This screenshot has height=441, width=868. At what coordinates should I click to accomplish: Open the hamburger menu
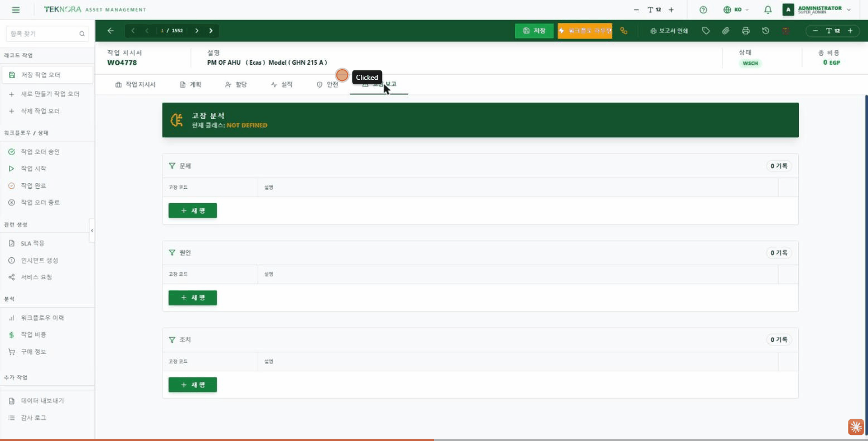[16, 9]
